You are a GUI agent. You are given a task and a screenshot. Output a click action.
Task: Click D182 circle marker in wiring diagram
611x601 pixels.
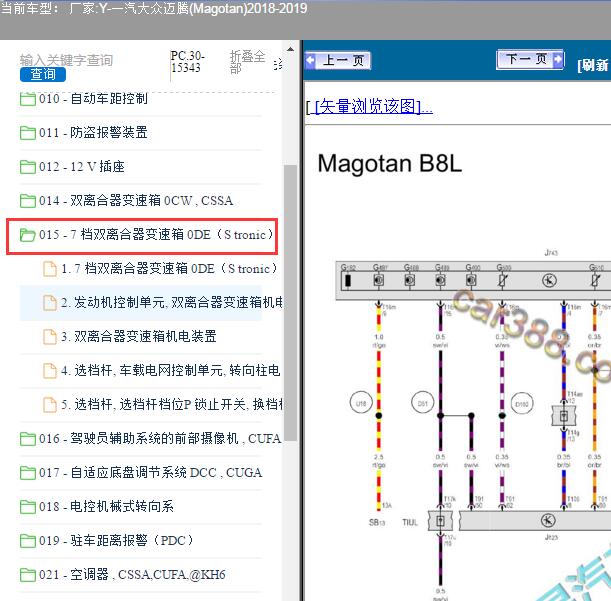[522, 404]
